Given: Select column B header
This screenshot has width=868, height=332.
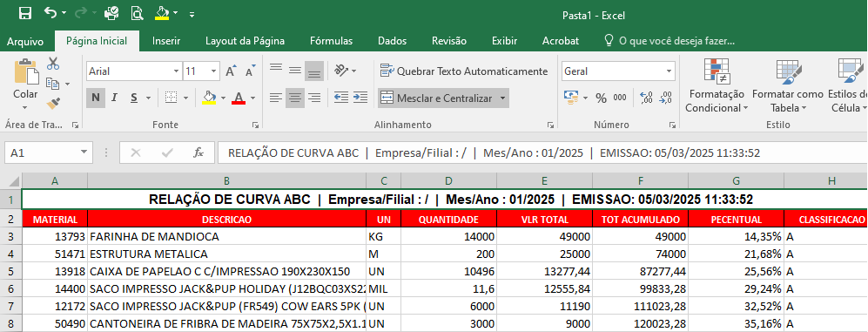Looking at the screenshot, I should pos(227,180).
